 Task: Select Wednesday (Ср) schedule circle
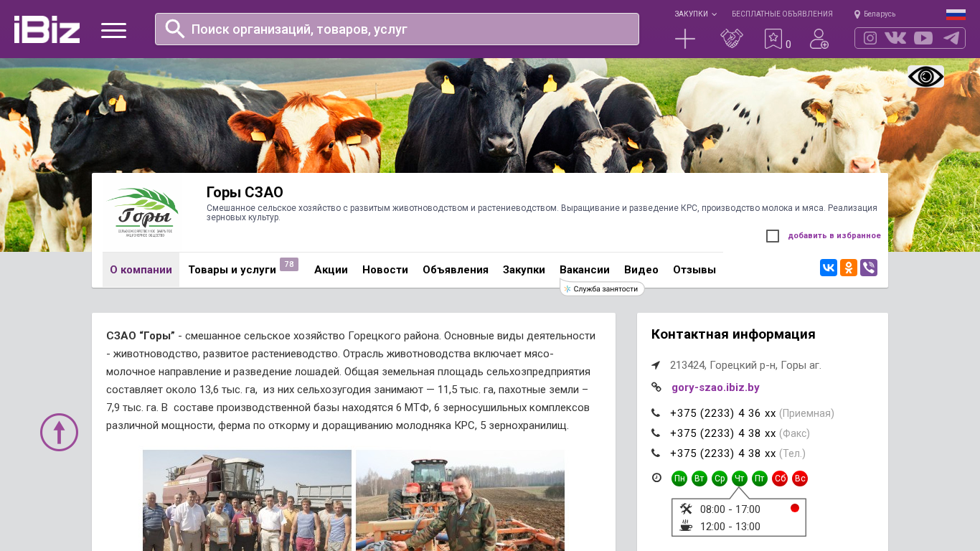click(x=720, y=479)
